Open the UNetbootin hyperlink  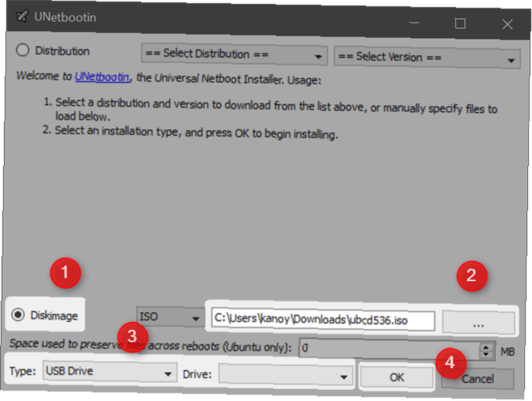102,77
